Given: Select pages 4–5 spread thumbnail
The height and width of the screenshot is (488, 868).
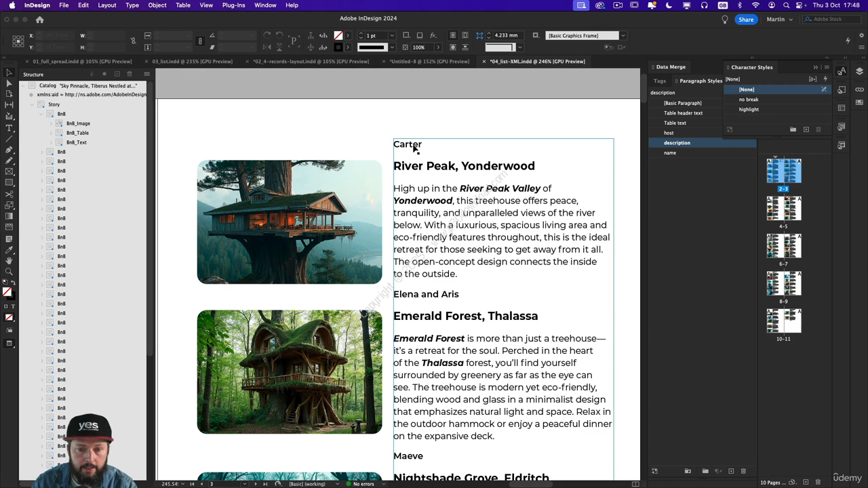Looking at the screenshot, I should tap(783, 208).
